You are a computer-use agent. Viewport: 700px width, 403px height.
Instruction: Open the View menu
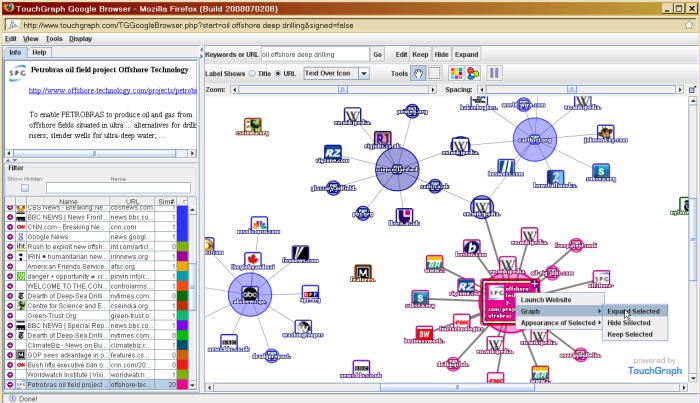(x=31, y=39)
